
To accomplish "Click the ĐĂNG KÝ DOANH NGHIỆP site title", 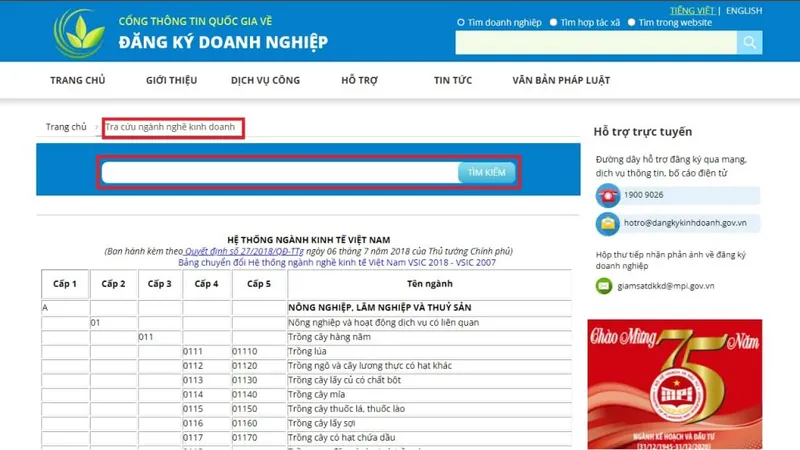I will [223, 42].
